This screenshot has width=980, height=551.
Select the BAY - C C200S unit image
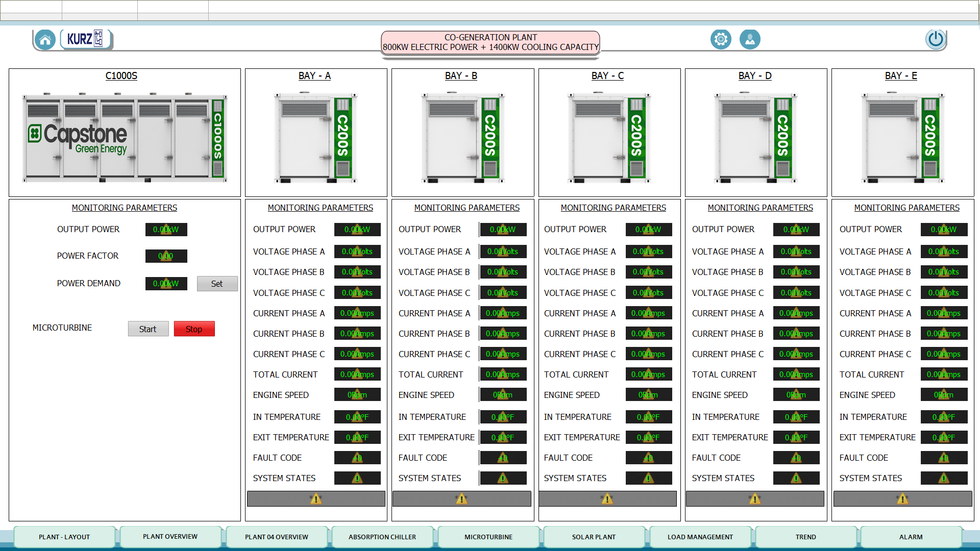(x=609, y=138)
